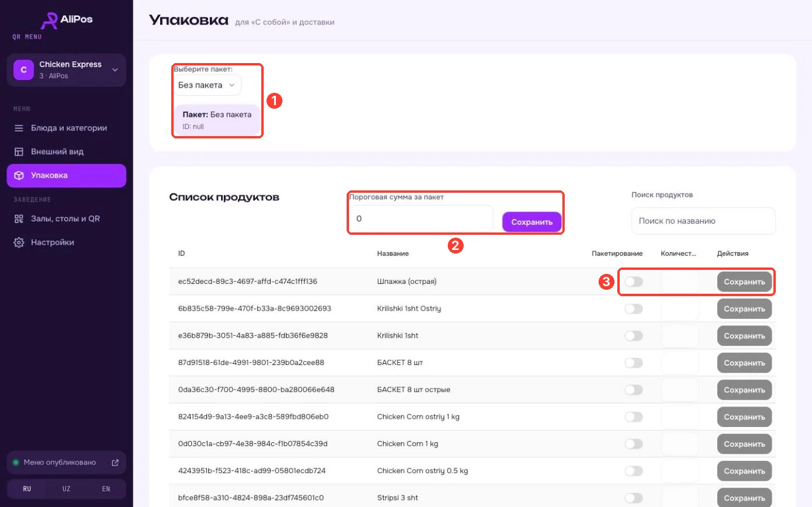Click ID 87d91518-61de-4991-9801-239b0a2cee88
The width and height of the screenshot is (812, 507).
[251, 363]
